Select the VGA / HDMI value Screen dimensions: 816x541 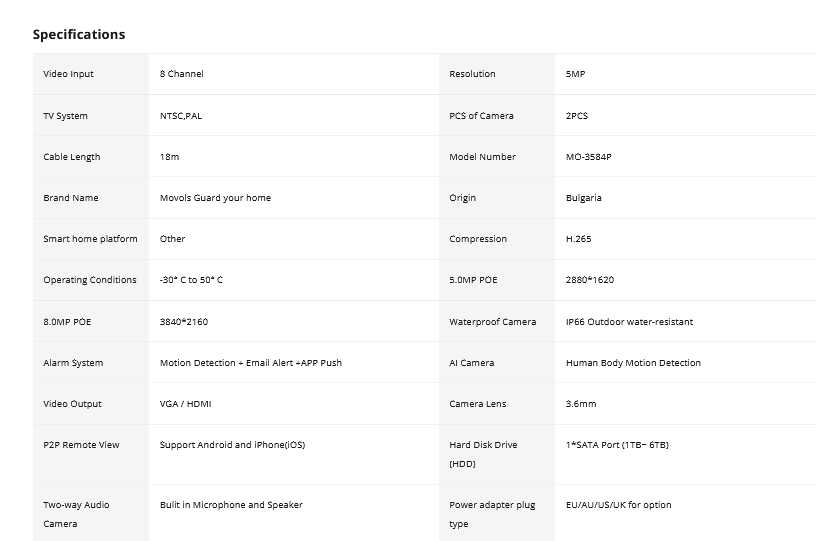click(x=186, y=404)
